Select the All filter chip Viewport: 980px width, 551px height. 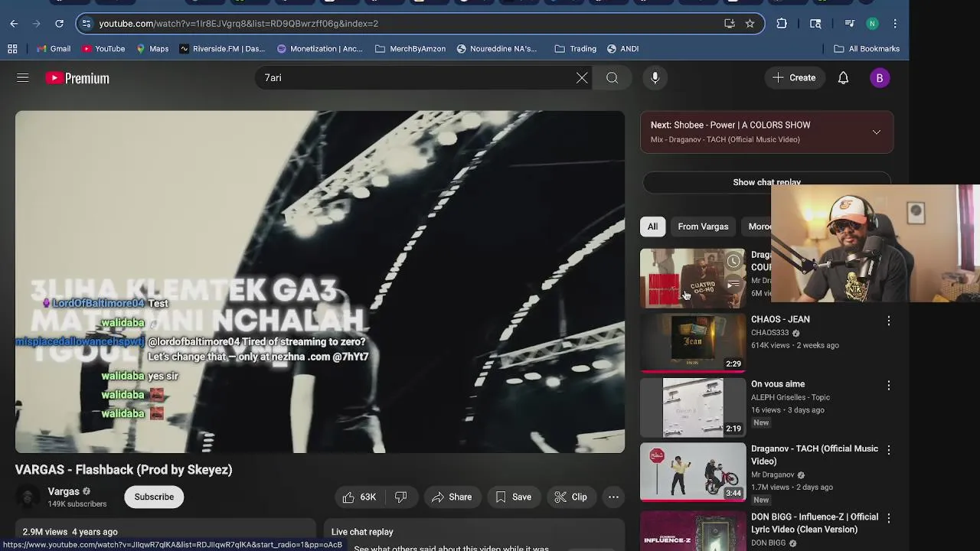pyautogui.click(x=652, y=227)
